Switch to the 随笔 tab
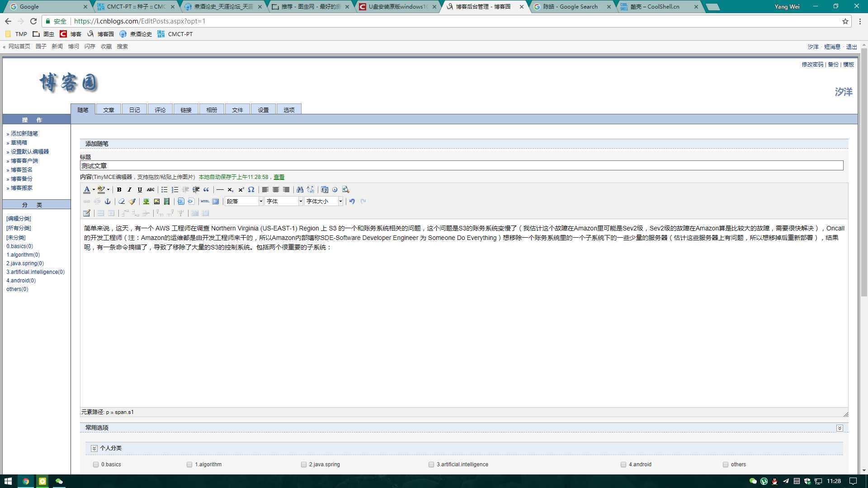Image resolution: width=868 pixels, height=488 pixels. [x=83, y=109]
